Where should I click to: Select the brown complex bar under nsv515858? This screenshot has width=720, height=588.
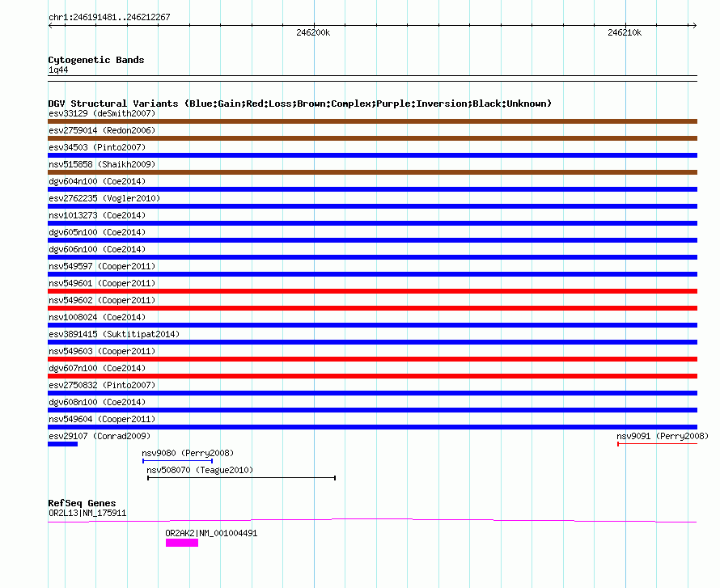(x=372, y=172)
